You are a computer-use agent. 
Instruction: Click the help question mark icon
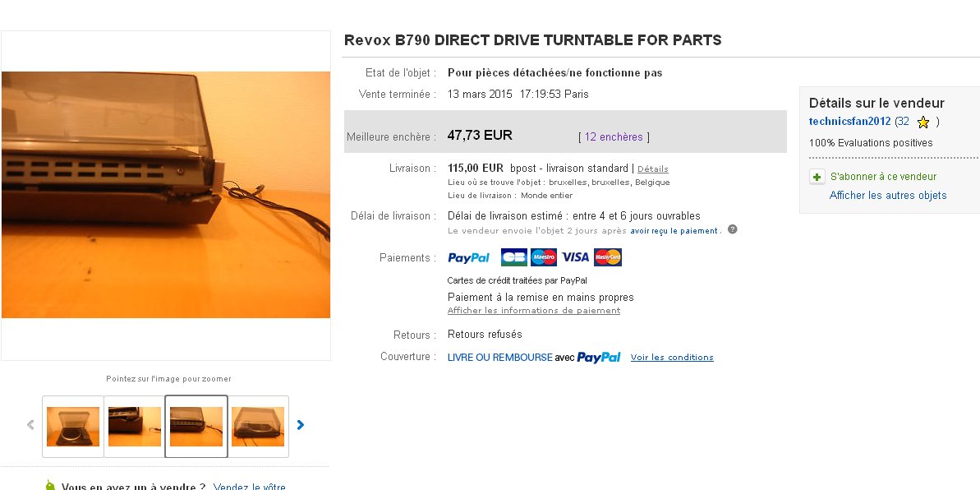coord(733,229)
